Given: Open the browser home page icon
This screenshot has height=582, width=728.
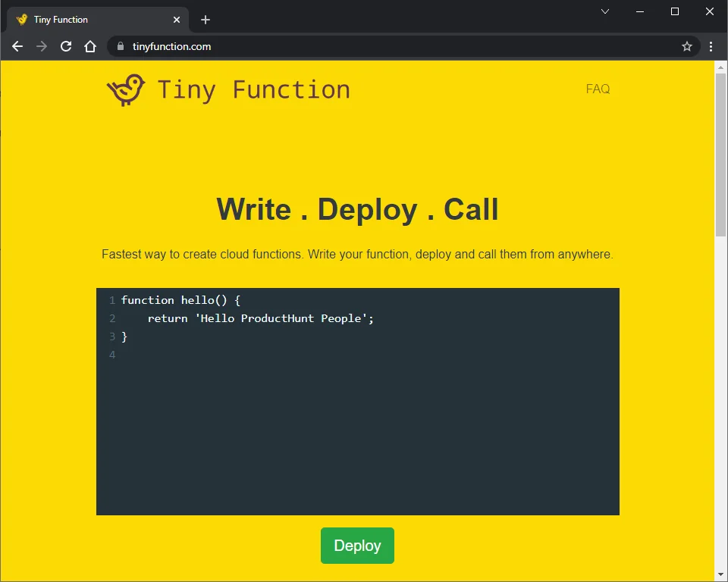Looking at the screenshot, I should 90,46.
